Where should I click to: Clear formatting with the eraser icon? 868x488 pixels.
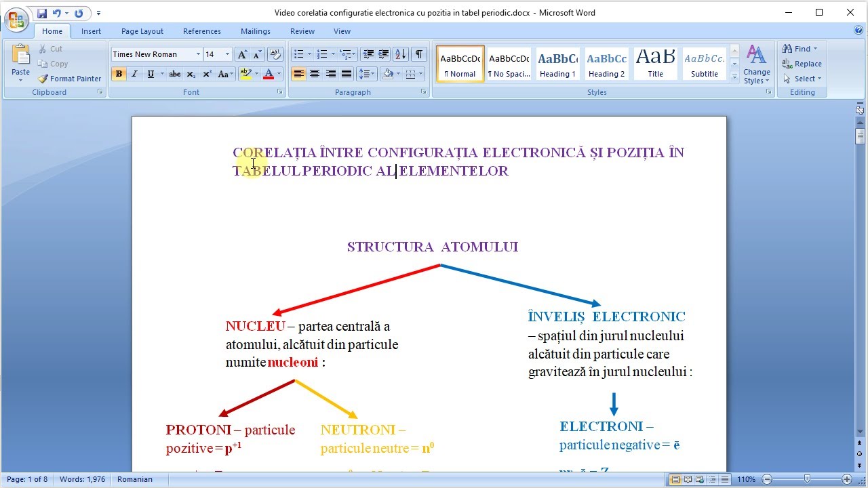click(275, 54)
